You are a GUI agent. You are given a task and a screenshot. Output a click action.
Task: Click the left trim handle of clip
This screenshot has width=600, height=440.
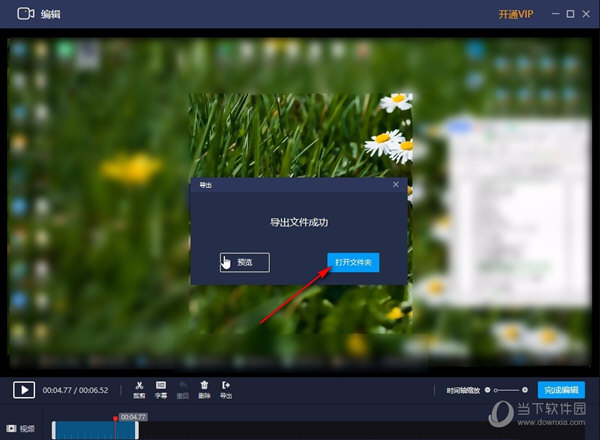tap(54, 430)
